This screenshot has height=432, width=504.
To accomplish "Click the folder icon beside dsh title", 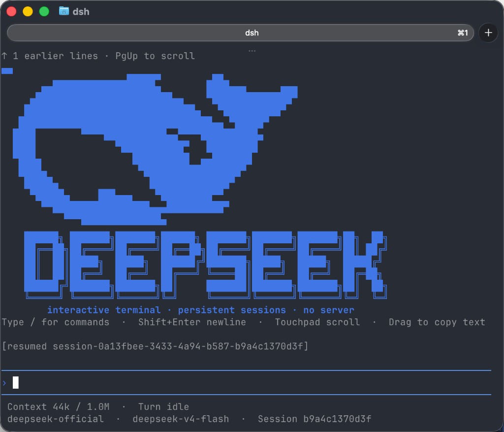I will [64, 11].
